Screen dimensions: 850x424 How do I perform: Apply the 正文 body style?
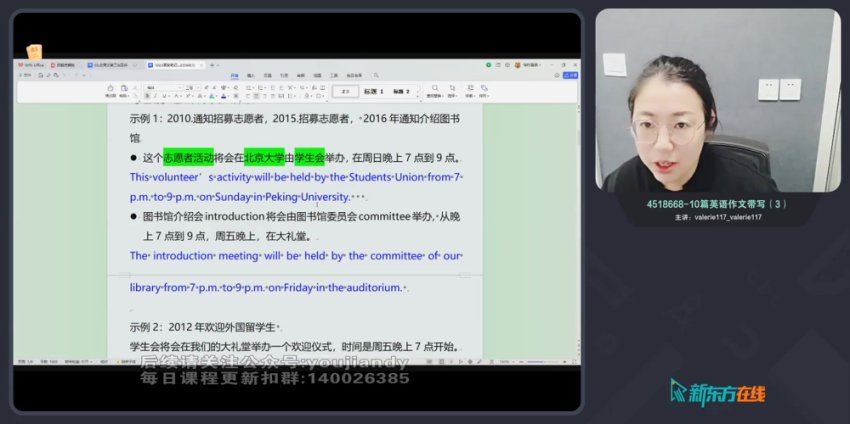coord(346,91)
